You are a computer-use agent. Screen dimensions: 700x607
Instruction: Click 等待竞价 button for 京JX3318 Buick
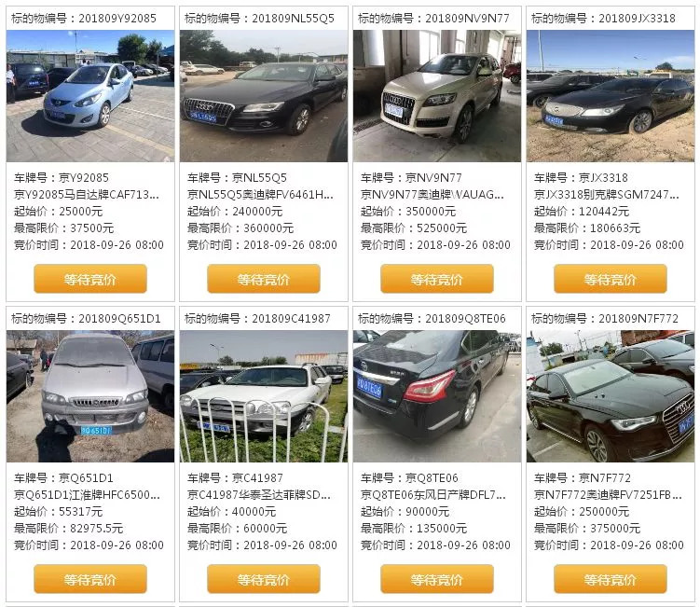click(611, 279)
